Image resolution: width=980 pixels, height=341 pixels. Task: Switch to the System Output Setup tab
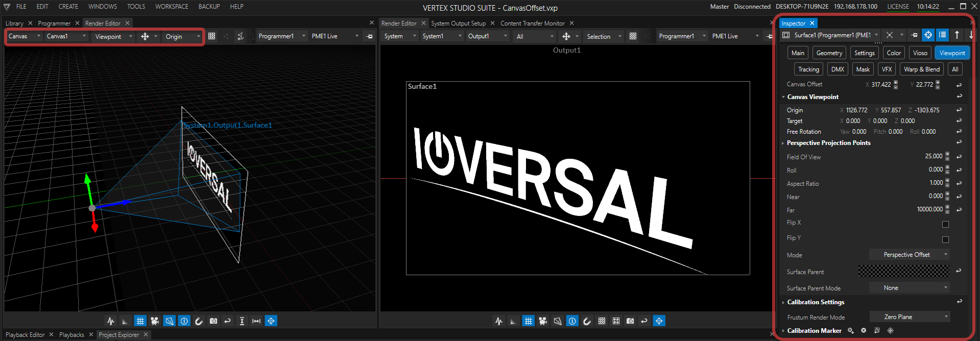click(x=458, y=23)
